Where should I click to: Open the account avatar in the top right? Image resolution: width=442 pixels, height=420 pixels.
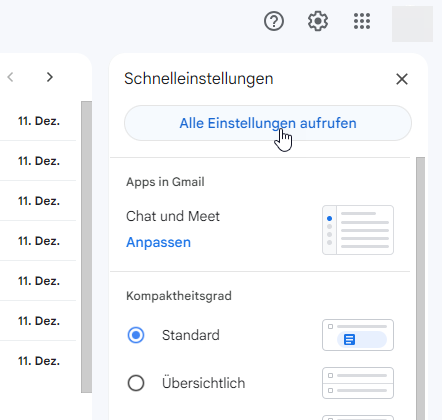tap(412, 24)
